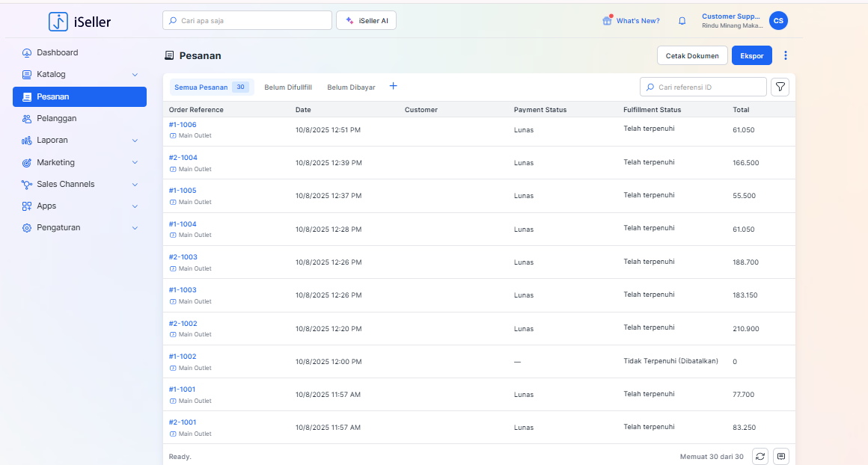Click the refresh icon in footer

point(760,456)
